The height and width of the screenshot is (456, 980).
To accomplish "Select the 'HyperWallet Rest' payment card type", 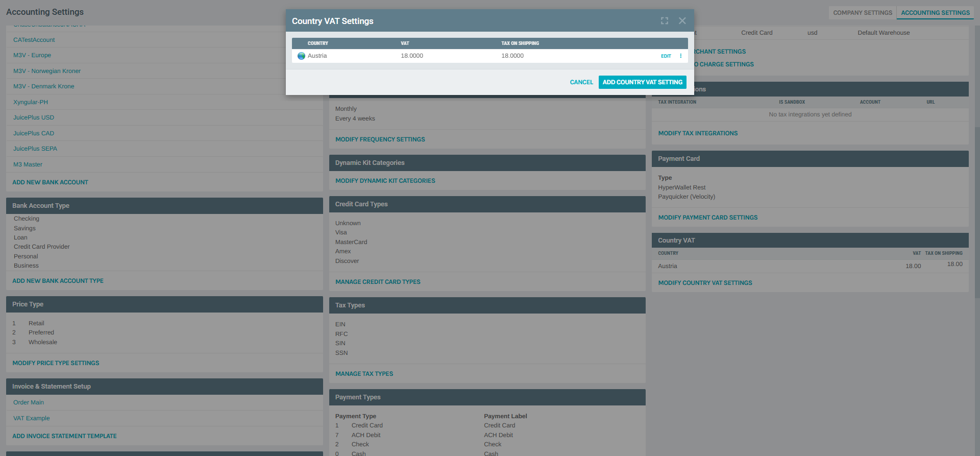I will pyautogui.click(x=681, y=187).
